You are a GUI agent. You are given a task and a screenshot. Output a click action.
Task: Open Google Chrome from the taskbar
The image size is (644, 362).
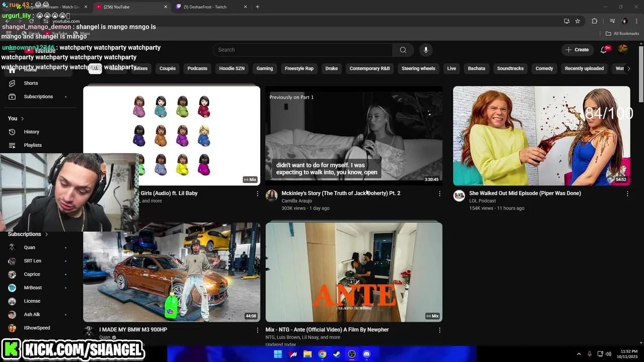(x=322, y=354)
